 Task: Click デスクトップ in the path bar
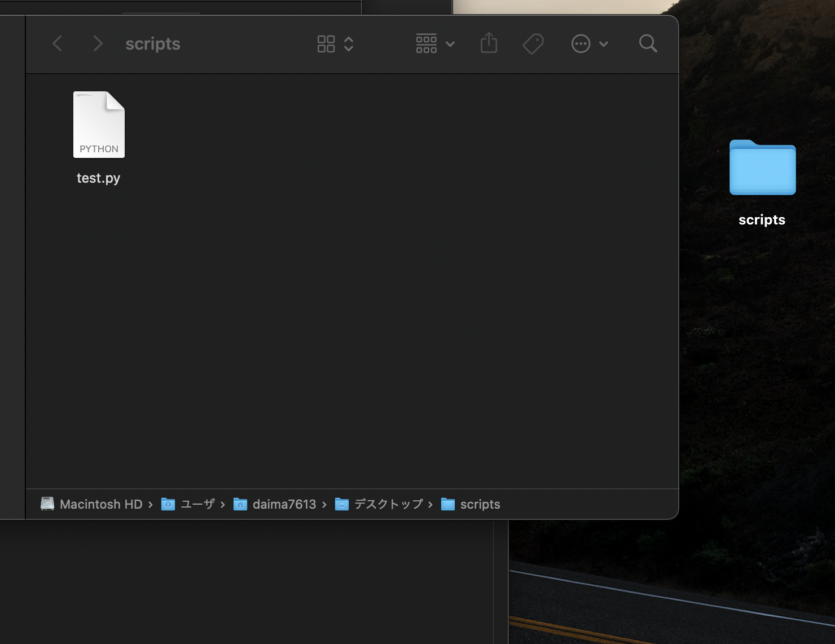coord(388,504)
